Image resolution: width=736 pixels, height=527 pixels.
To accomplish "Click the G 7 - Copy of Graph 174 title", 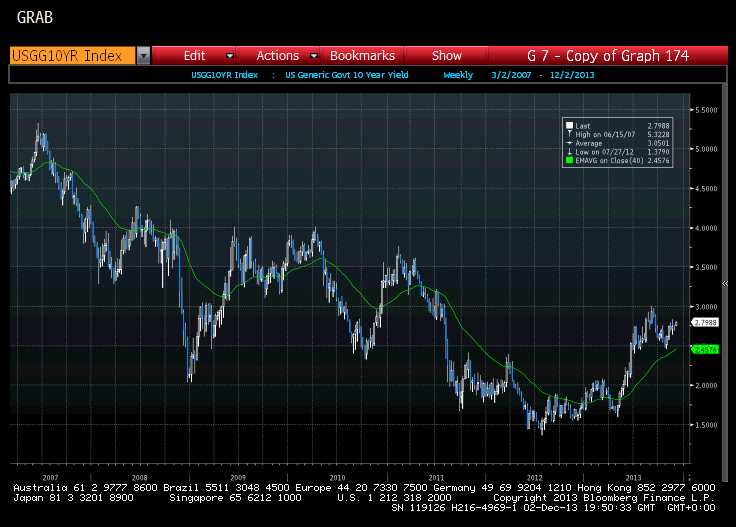I will (608, 56).
